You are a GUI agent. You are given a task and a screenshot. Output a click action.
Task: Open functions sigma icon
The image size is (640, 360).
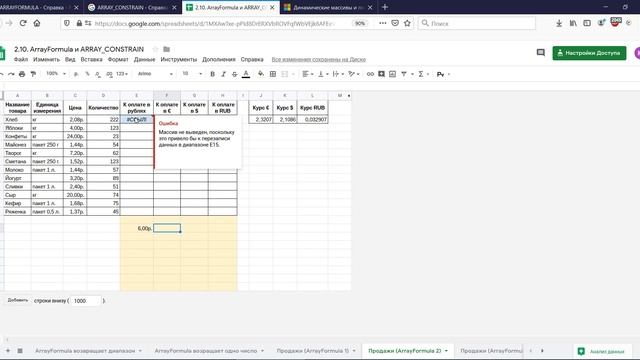coord(420,74)
